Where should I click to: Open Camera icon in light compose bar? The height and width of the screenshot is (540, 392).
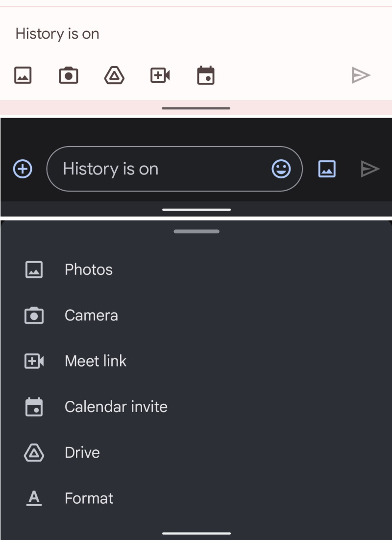click(69, 75)
